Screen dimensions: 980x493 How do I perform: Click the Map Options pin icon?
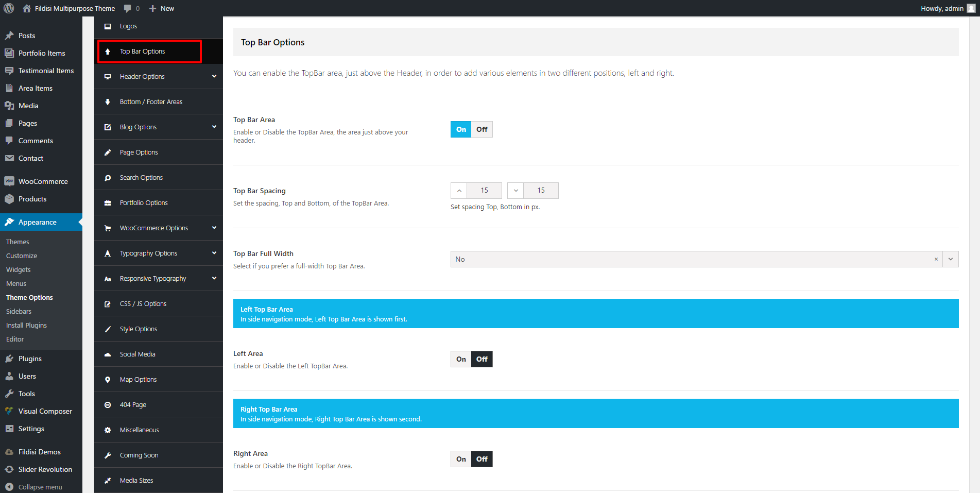[108, 380]
